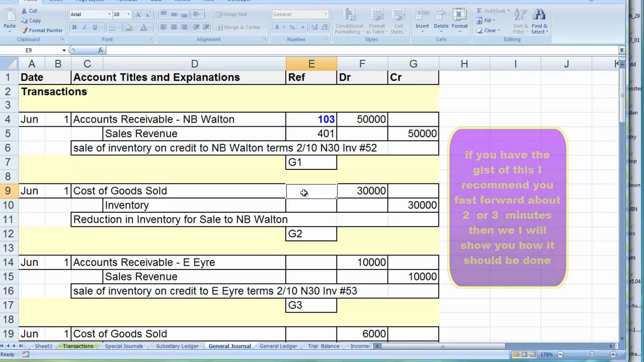This screenshot has width=644, height=362.
Task: Open the Name Box dropdown
Action: point(64,50)
